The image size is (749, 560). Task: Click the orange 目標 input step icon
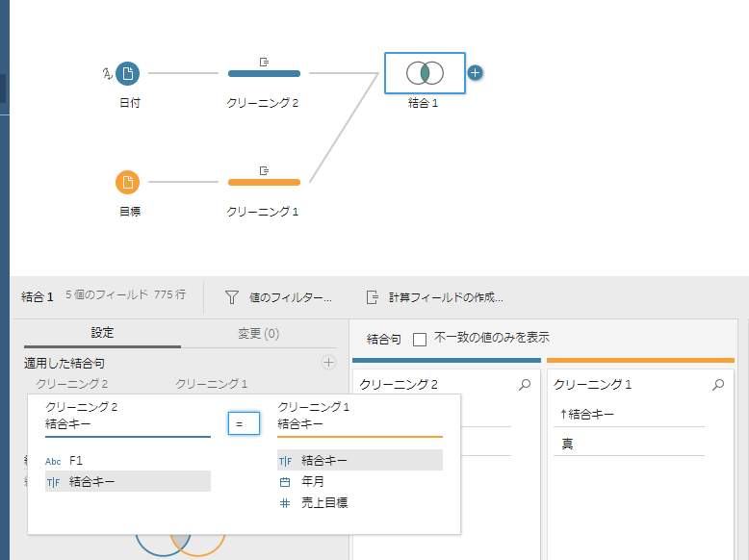tap(127, 182)
